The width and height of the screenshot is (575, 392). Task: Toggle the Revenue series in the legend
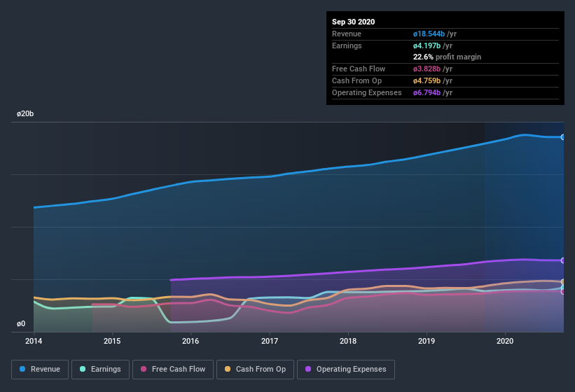pyautogui.click(x=40, y=370)
